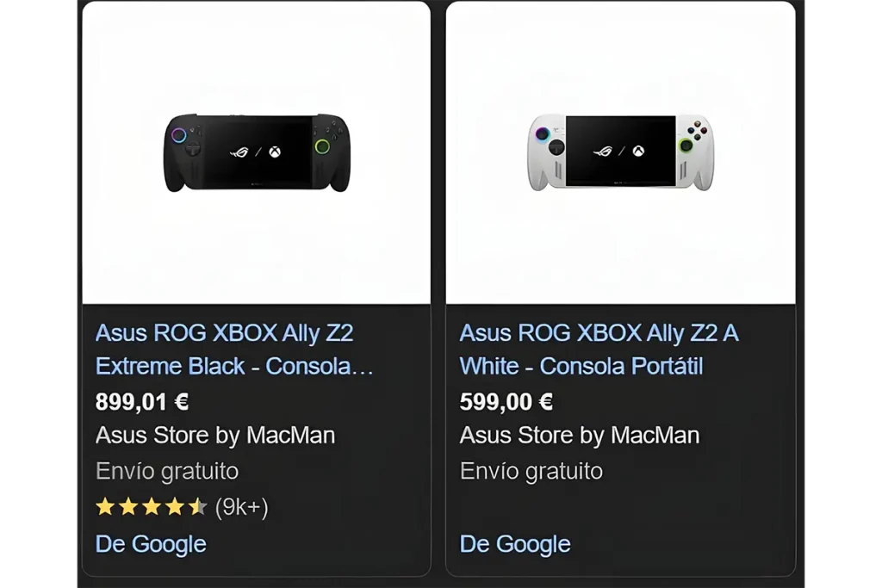Image resolution: width=882 pixels, height=588 pixels.
Task: Open Asus ROG XBOX Ally Z2 A White link
Action: (x=599, y=349)
